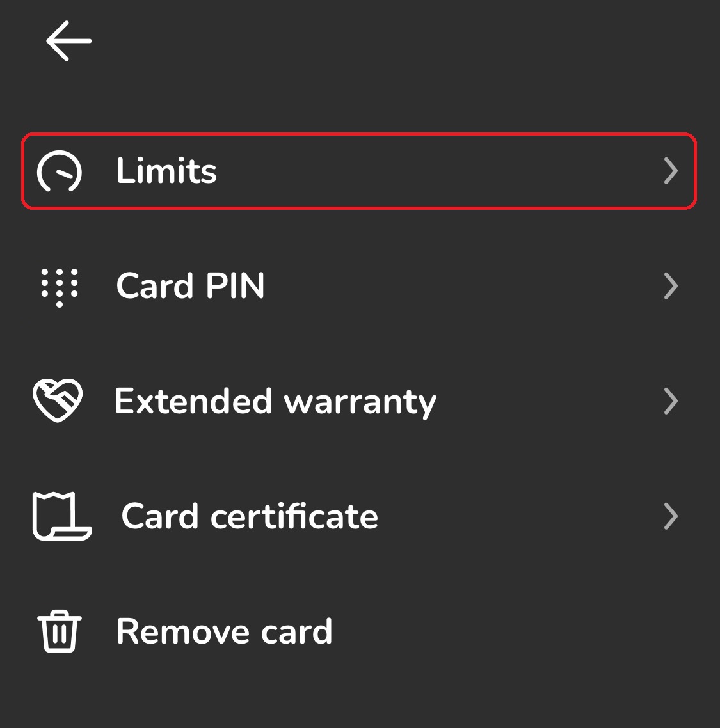
Task: Select the Extended warranty text label
Action: click(x=275, y=402)
